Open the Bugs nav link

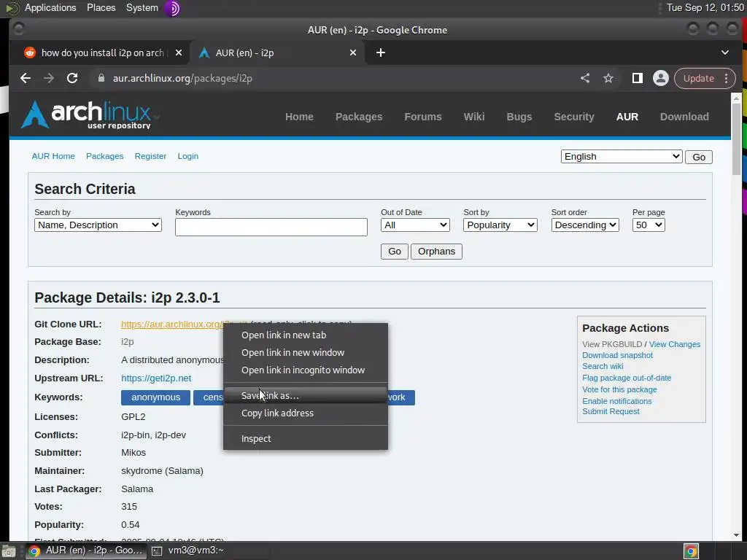(x=519, y=117)
